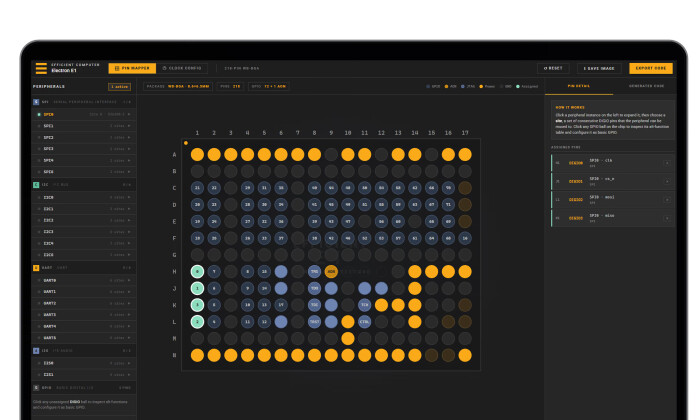This screenshot has height=420, width=700.
Task: Expand the SPI1 instance arrow
Action: point(129,126)
